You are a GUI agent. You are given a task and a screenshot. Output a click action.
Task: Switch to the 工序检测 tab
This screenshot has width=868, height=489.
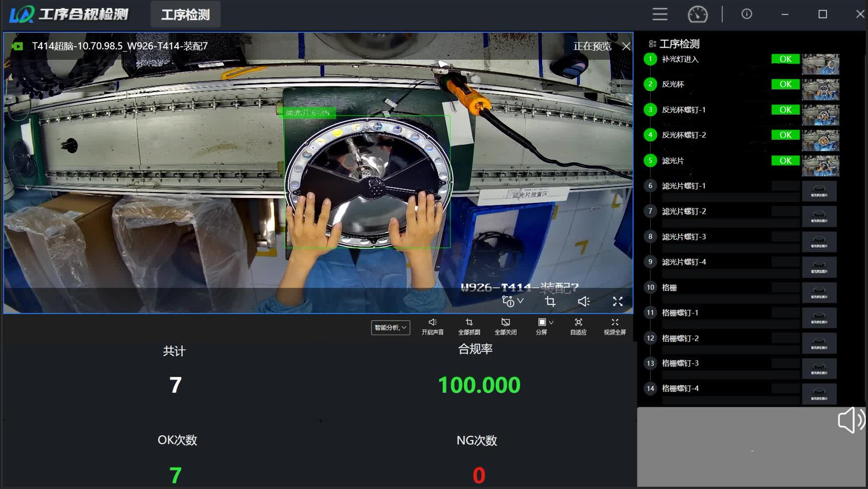coord(186,15)
